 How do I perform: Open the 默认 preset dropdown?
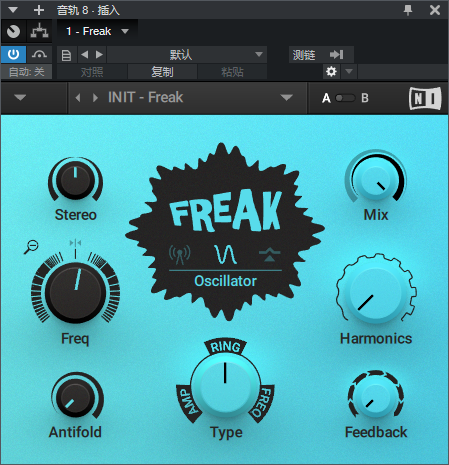point(187,54)
